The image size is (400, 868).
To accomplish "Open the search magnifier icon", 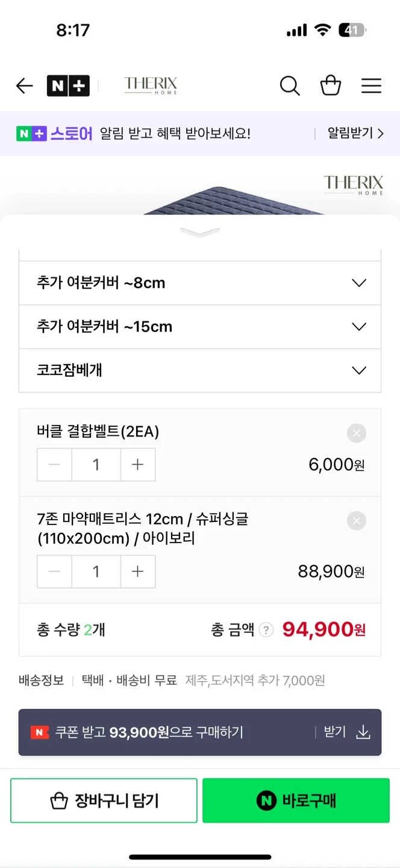I will click(290, 86).
